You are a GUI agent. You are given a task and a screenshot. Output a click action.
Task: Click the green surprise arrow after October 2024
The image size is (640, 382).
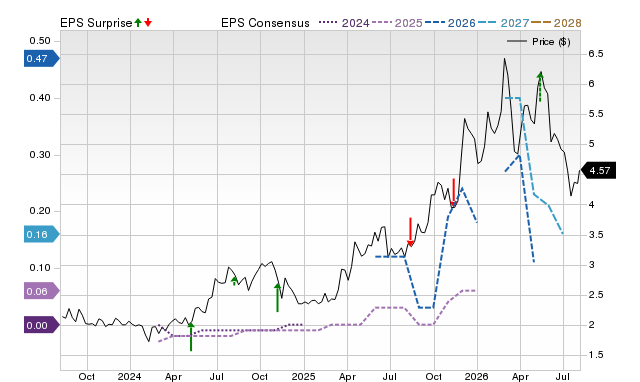pyautogui.click(x=278, y=298)
